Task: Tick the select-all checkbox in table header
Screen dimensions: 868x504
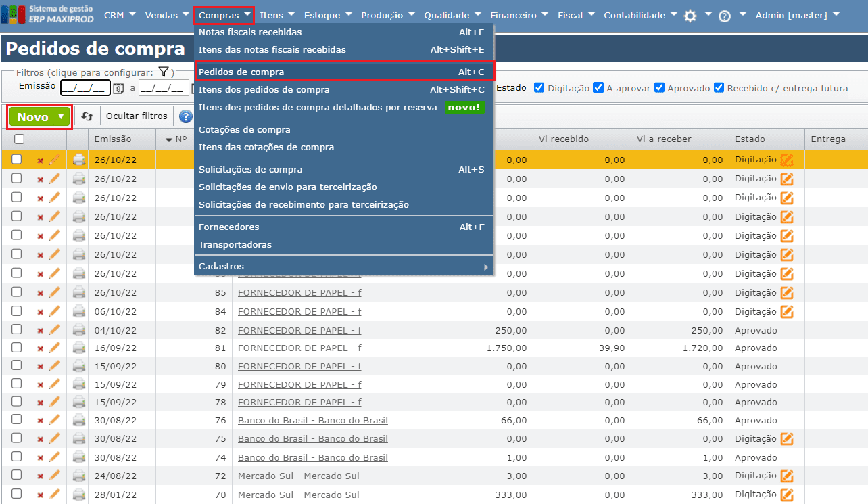Action: (19, 139)
